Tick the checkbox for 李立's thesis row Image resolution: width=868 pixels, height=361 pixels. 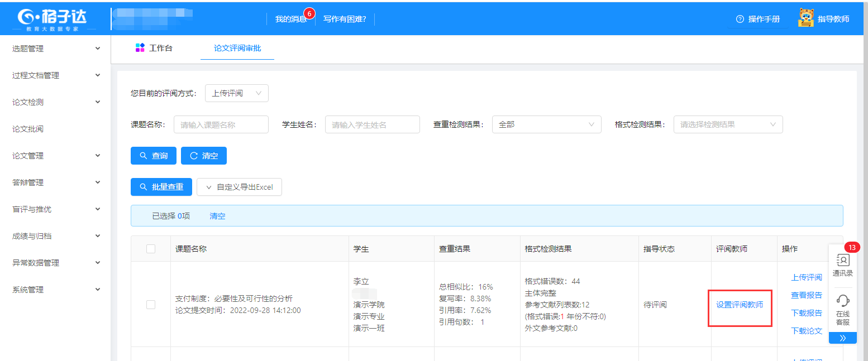click(x=151, y=305)
